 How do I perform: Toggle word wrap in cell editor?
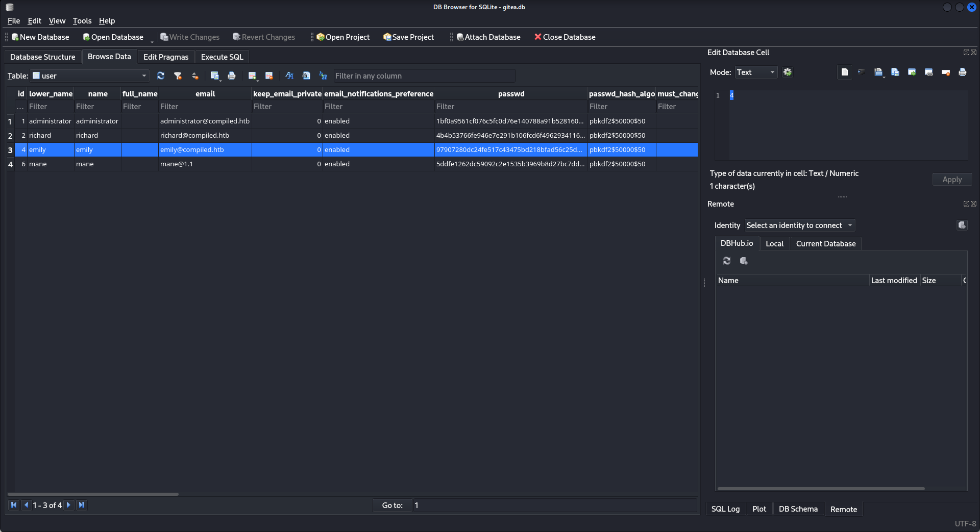click(845, 72)
